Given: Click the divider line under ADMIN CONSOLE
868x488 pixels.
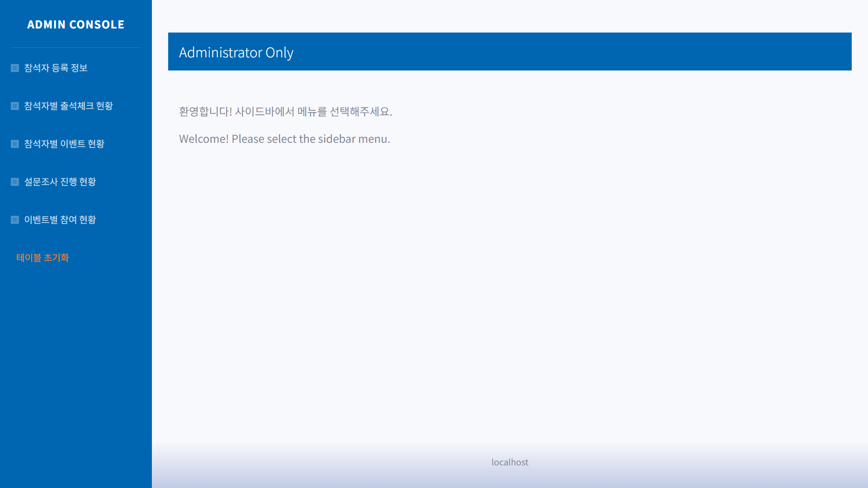Looking at the screenshot, I should (75, 47).
